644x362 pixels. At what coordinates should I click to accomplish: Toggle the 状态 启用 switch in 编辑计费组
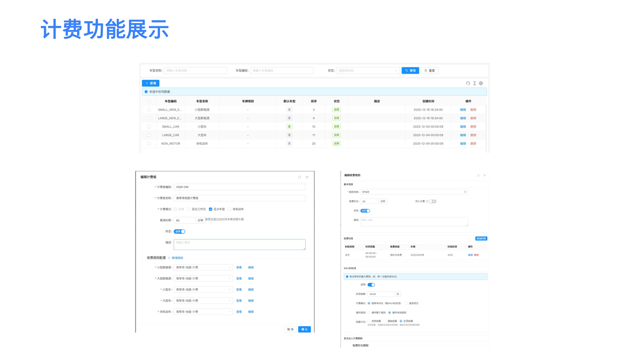[x=179, y=231]
